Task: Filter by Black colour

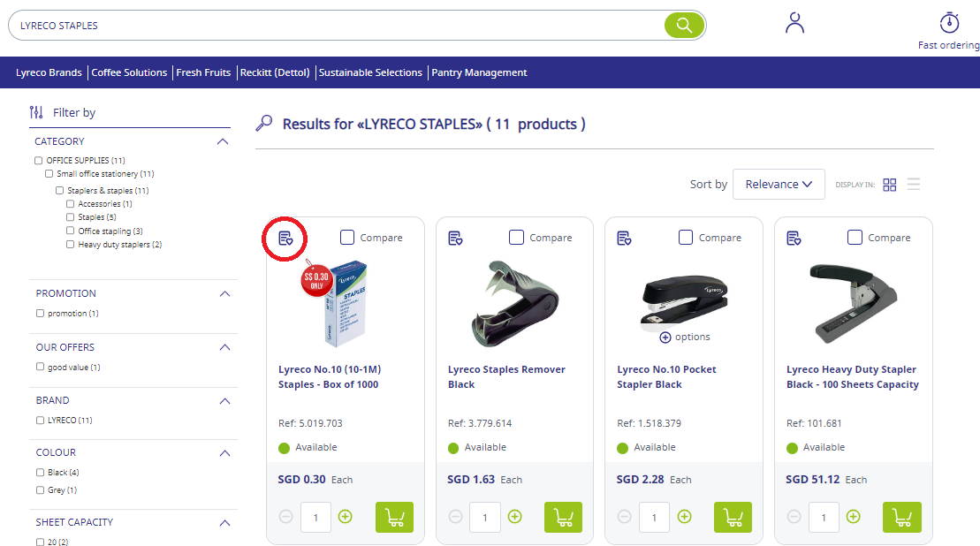Action: [40, 473]
